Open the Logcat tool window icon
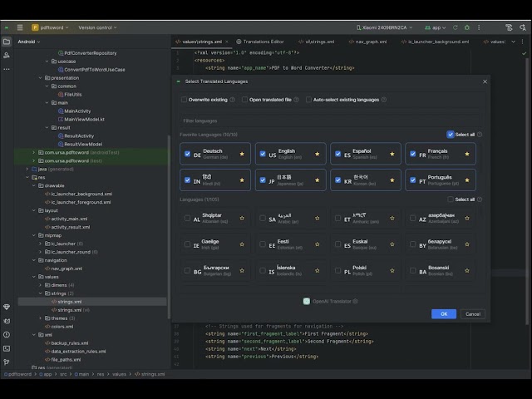 point(7,321)
